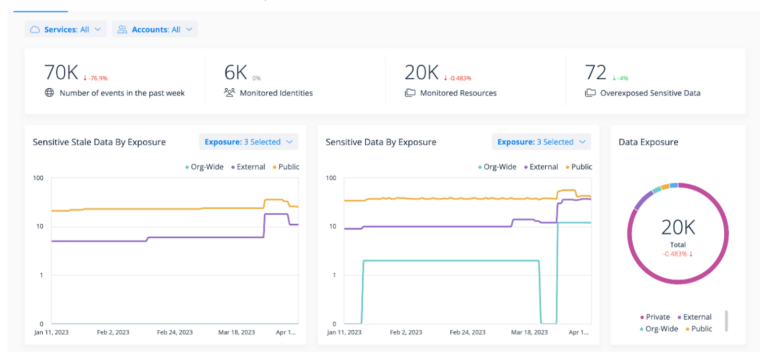Toggle External legend in Data Exposure donut
Image resolution: width=768 pixels, height=361 pixels.
[x=695, y=317]
